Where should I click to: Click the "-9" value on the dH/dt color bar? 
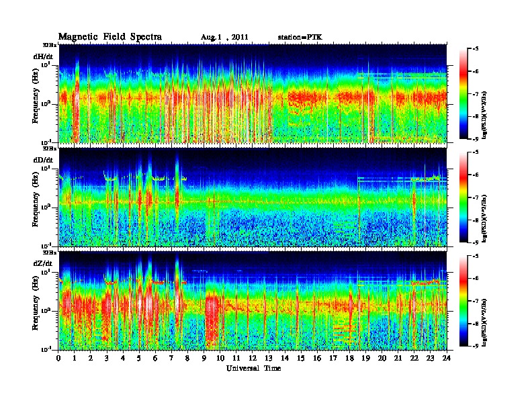476,139
